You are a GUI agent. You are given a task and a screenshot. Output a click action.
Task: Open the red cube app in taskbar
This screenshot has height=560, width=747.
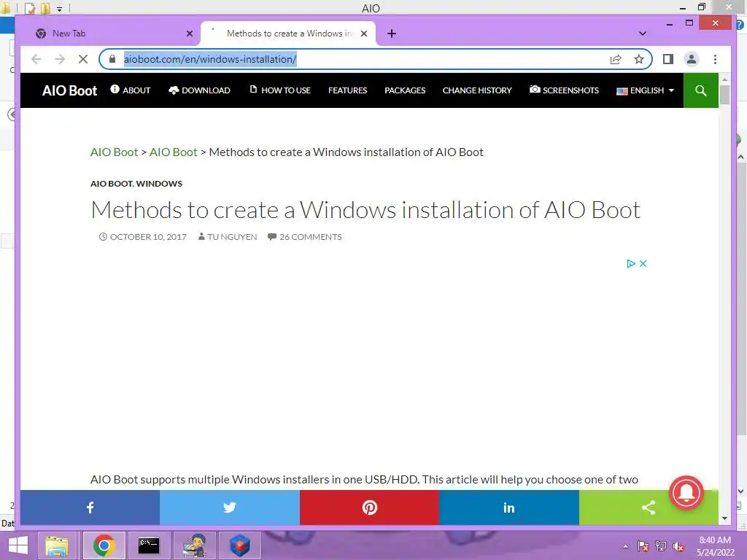239,545
